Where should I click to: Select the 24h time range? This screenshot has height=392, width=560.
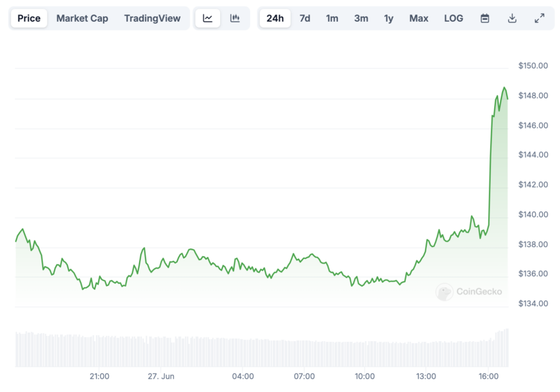pos(275,18)
